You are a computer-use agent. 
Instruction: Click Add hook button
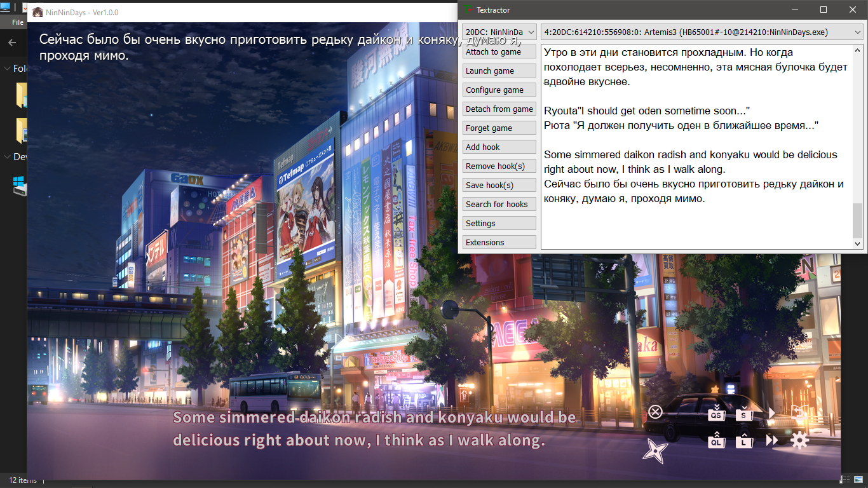pyautogui.click(x=499, y=147)
